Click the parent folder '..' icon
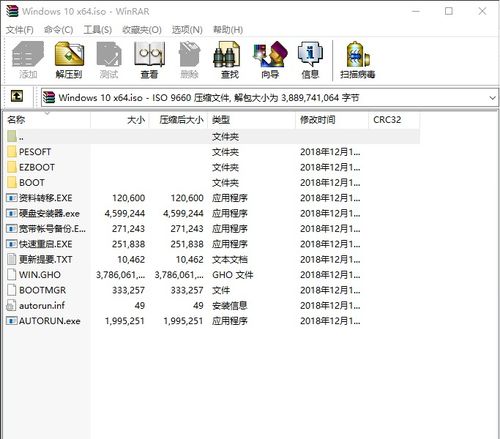 [x=12, y=136]
